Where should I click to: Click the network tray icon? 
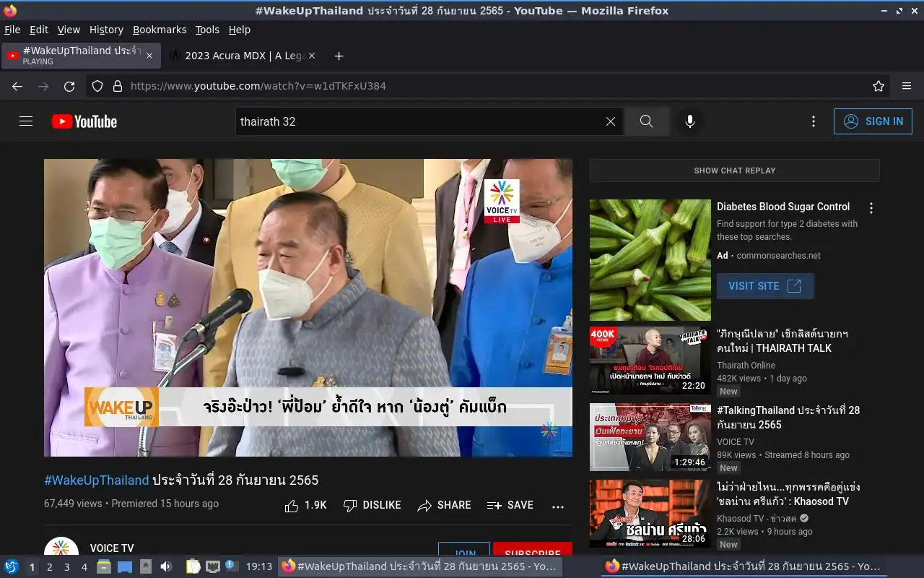tap(212, 566)
